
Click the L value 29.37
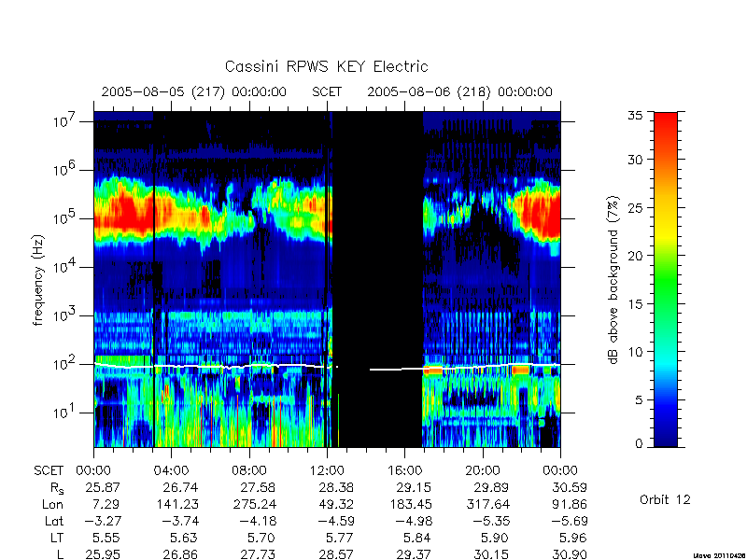pyautogui.click(x=414, y=554)
